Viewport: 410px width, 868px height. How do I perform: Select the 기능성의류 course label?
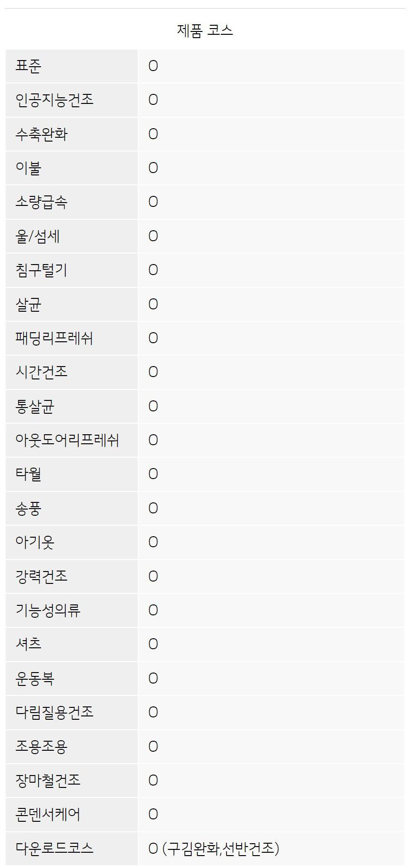[48, 610]
